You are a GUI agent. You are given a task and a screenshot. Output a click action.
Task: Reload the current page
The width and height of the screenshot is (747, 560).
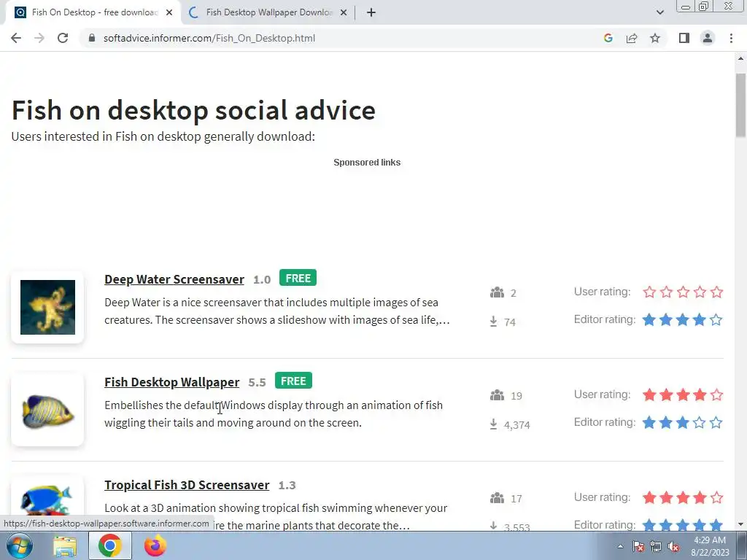pyautogui.click(x=63, y=38)
